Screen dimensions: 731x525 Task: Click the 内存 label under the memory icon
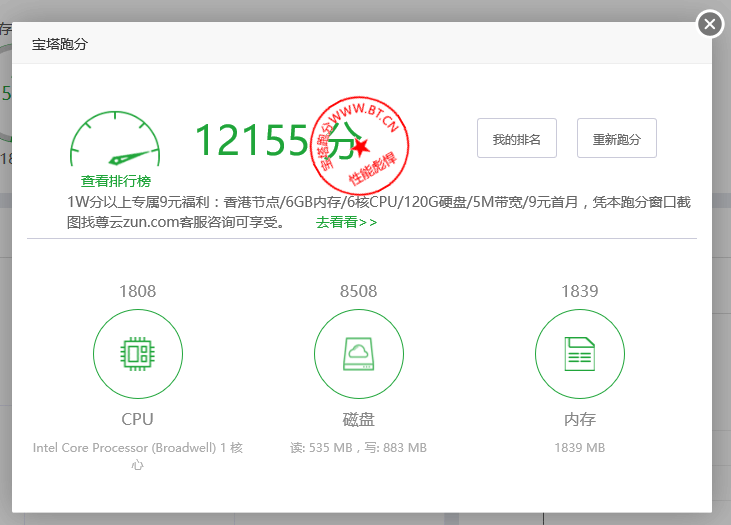click(x=579, y=419)
